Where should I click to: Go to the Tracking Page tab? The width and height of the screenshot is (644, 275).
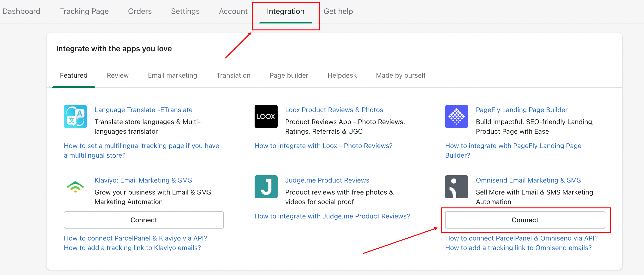(x=84, y=11)
